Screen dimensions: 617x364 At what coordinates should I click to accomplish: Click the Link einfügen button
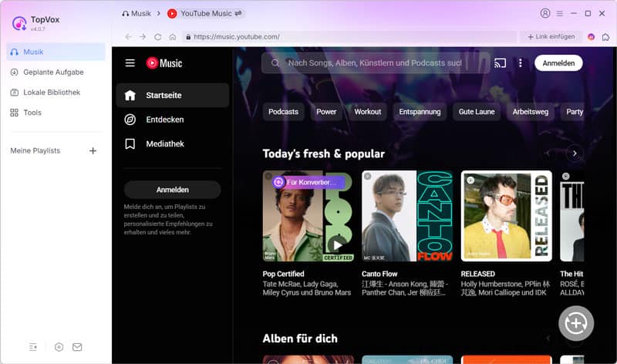coord(551,36)
